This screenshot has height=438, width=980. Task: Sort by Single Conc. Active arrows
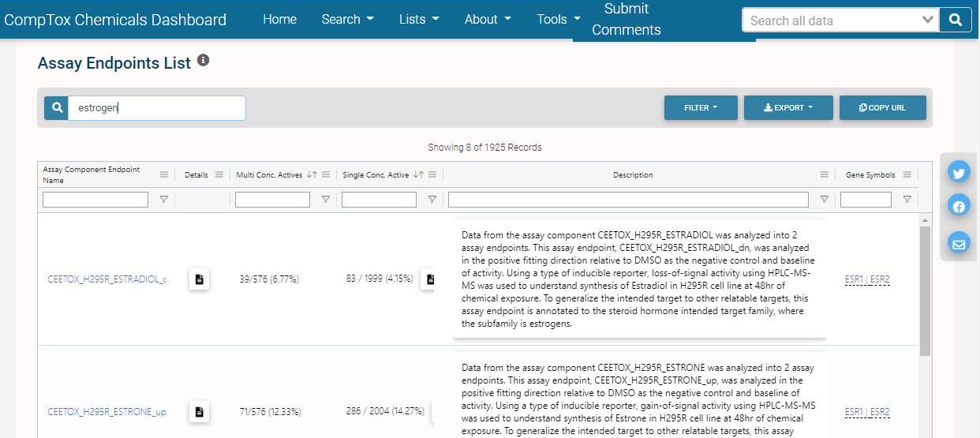pos(418,175)
